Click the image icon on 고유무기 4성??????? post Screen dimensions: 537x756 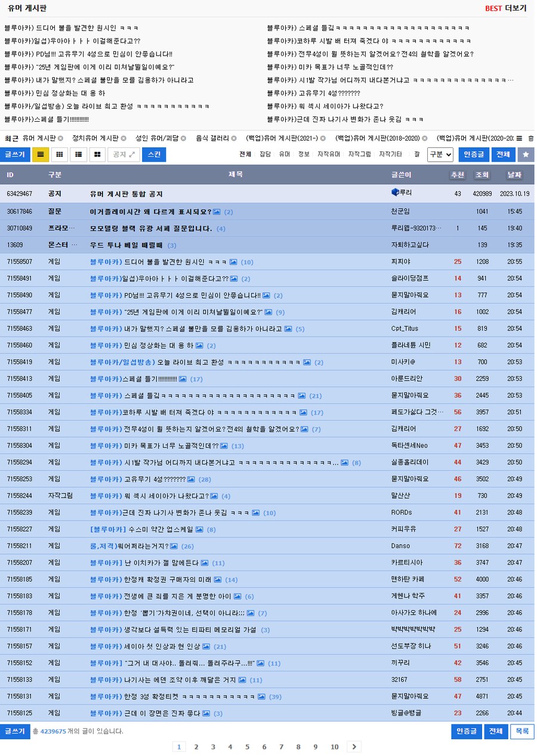tap(191, 479)
